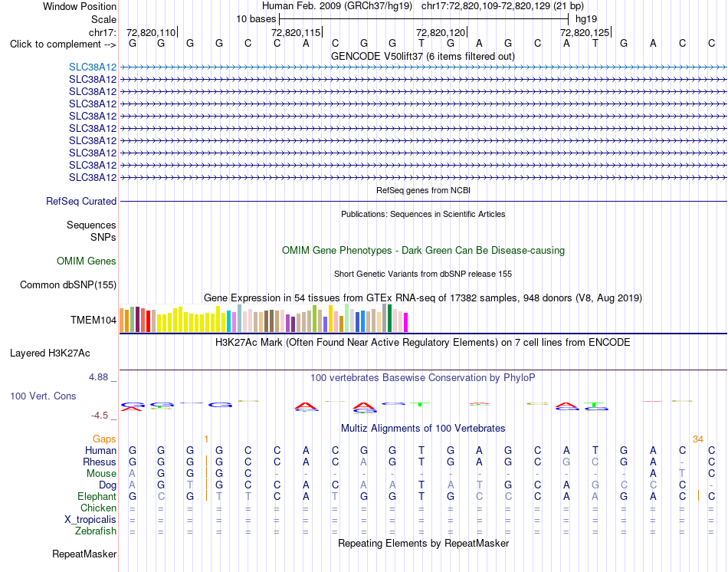Click the Scale label
This screenshot has height=572, width=728.
pyautogui.click(x=103, y=19)
